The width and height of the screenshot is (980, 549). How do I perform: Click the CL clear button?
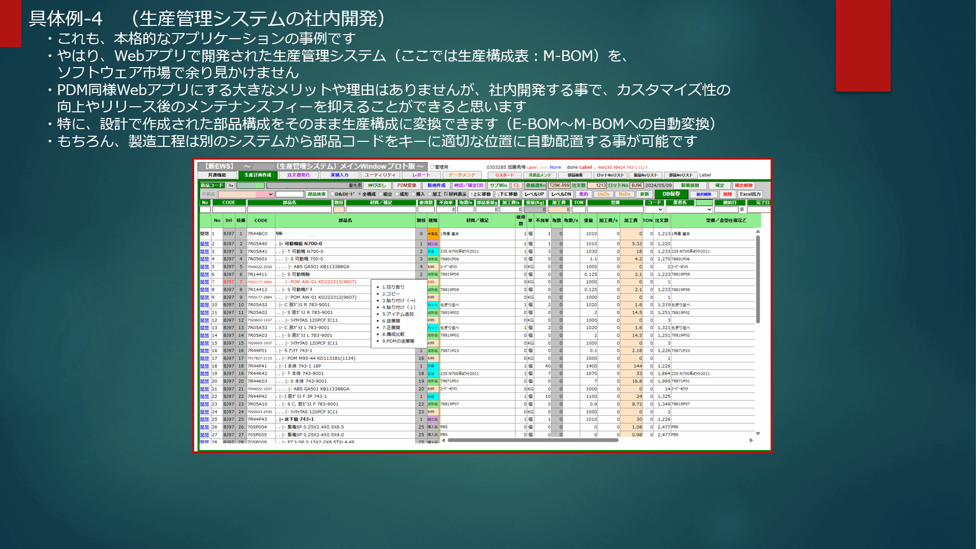click(x=516, y=186)
